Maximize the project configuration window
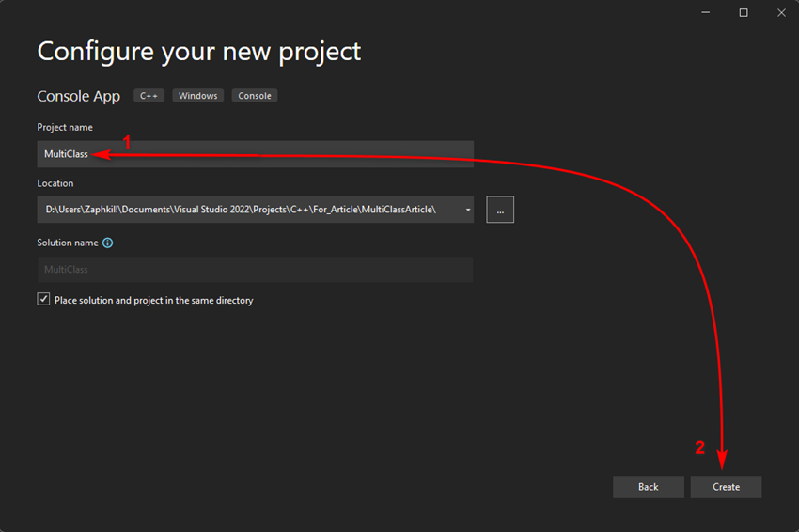Screen dimensions: 799x532 (x=744, y=12)
